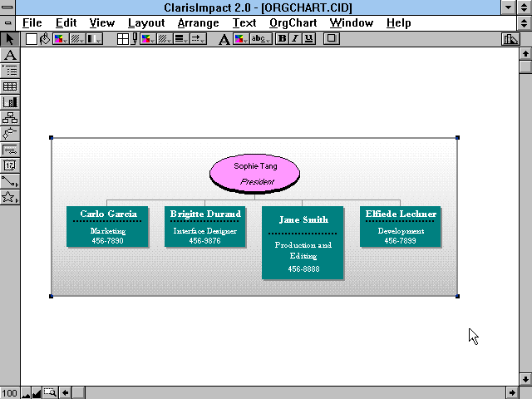The width and height of the screenshot is (532, 399).
Task: Open the document control menu box
Action: click(x=7, y=23)
